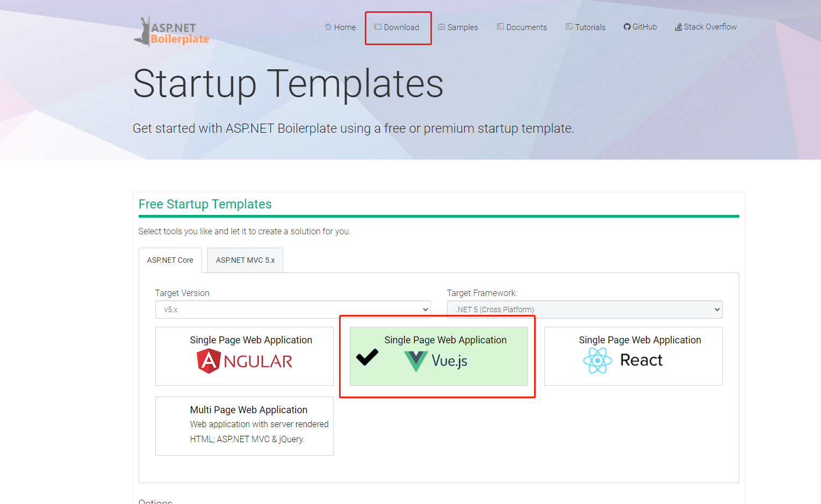Open the Download menu item
The width and height of the screenshot is (821, 504).
click(398, 27)
